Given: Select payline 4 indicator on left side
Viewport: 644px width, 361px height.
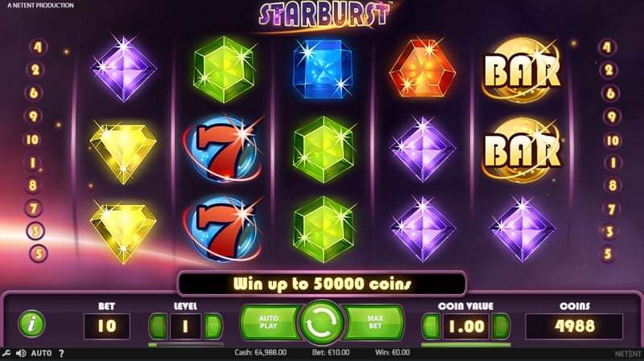Looking at the screenshot, I should (x=38, y=47).
